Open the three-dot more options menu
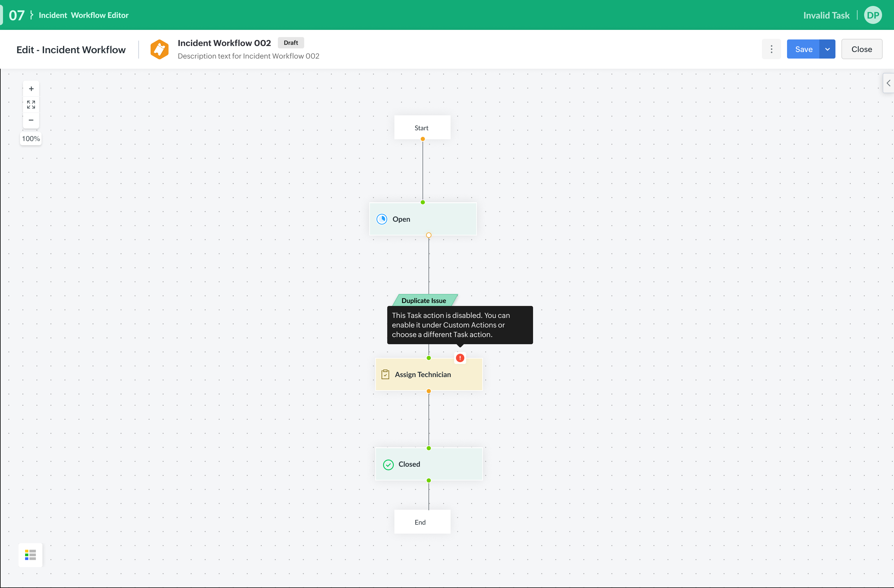 771,49
